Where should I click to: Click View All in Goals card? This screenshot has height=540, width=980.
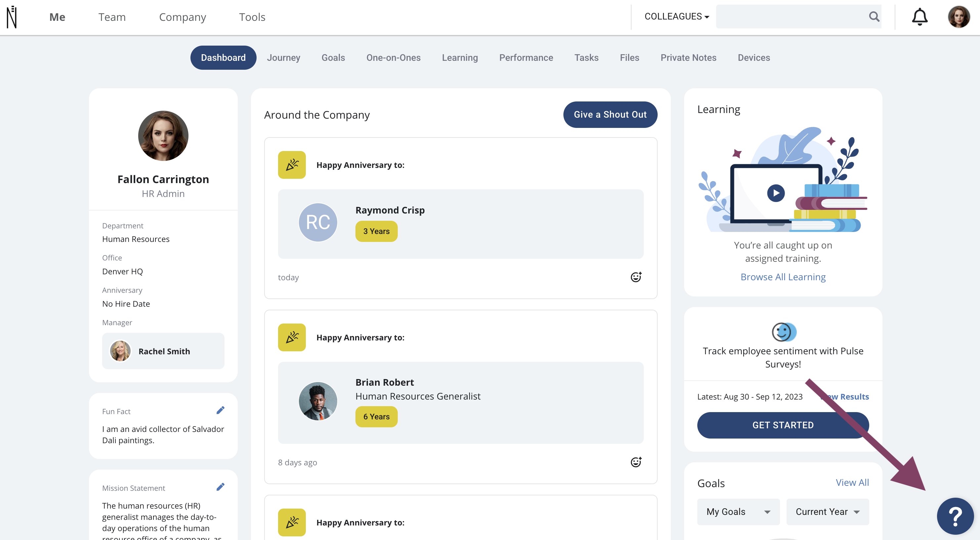coord(852,482)
